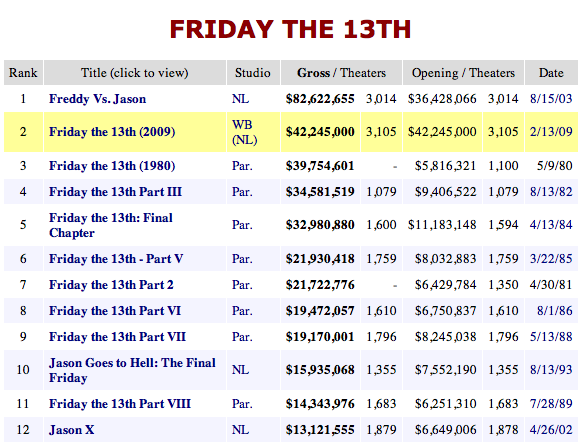The image size is (584, 443).
Task: Open the Friday the 13th (1980) link
Action: click(112, 166)
